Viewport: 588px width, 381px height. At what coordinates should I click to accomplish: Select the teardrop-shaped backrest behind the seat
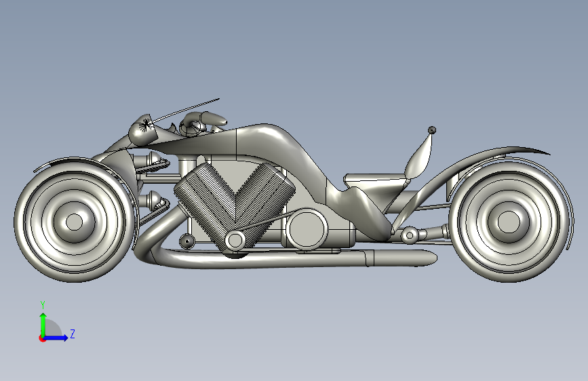pyautogui.click(x=420, y=156)
